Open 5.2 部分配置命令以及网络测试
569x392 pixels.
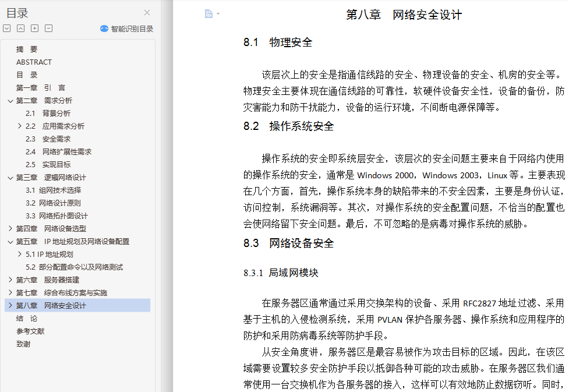tap(74, 267)
